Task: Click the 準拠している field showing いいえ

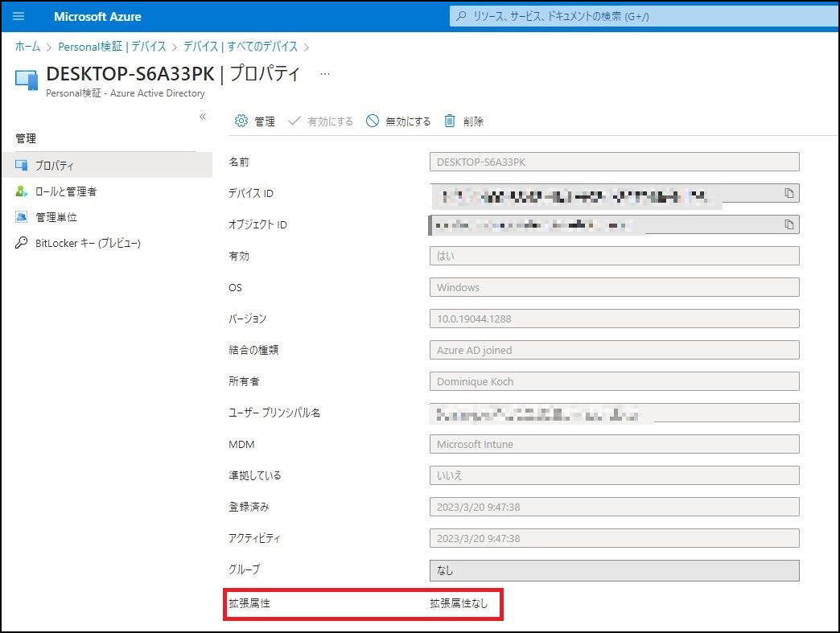Action: 615,475
